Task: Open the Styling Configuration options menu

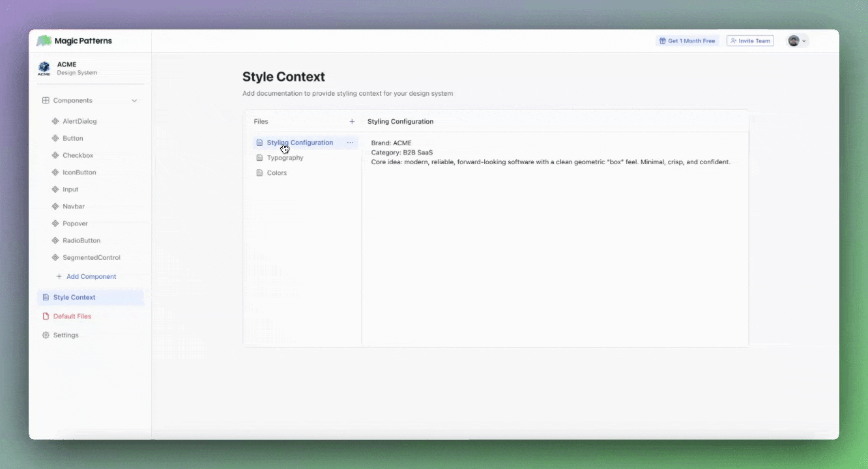Action: (351, 142)
